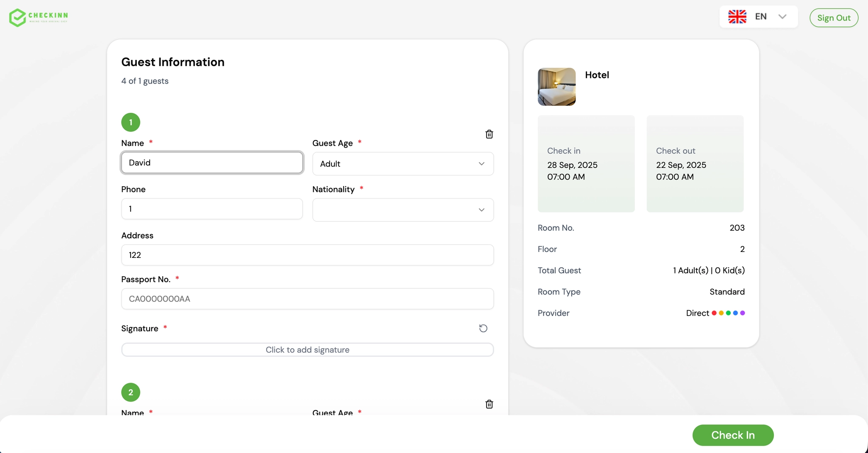Click into the Passport No. field

(x=307, y=299)
